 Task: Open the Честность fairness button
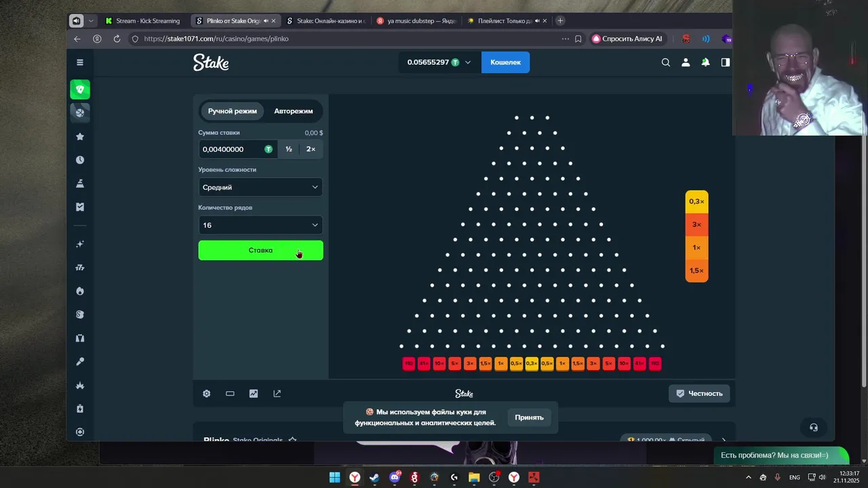click(x=699, y=393)
